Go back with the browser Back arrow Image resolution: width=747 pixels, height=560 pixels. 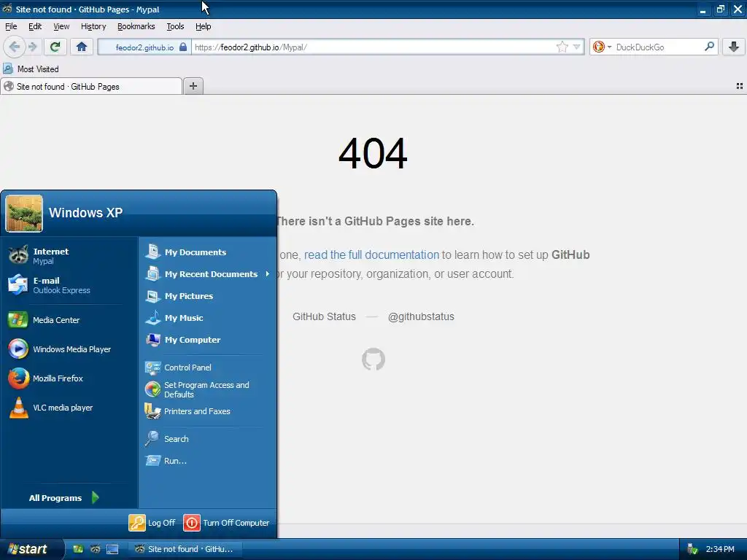(x=15, y=47)
